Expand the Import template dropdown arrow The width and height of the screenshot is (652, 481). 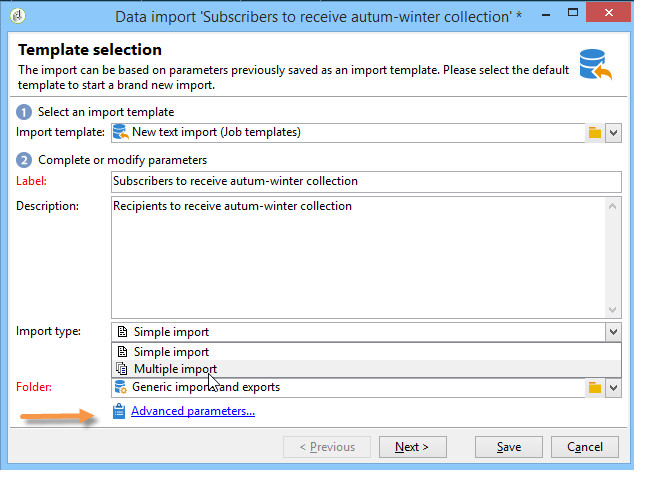tap(613, 133)
